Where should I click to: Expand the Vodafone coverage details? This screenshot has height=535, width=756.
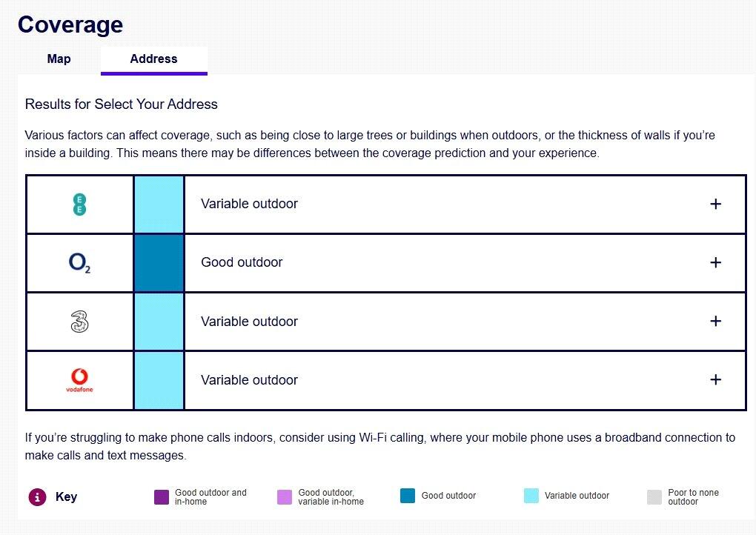click(x=715, y=379)
